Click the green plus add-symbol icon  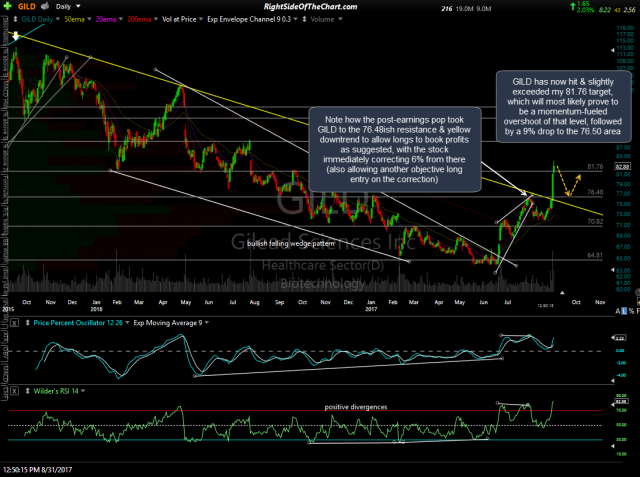7,7
